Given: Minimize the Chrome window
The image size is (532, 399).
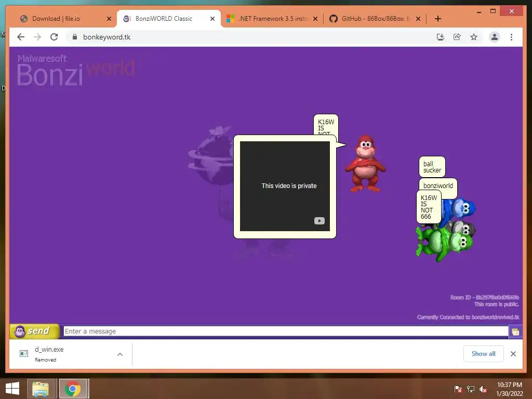Looking at the screenshot, I should (x=478, y=11).
